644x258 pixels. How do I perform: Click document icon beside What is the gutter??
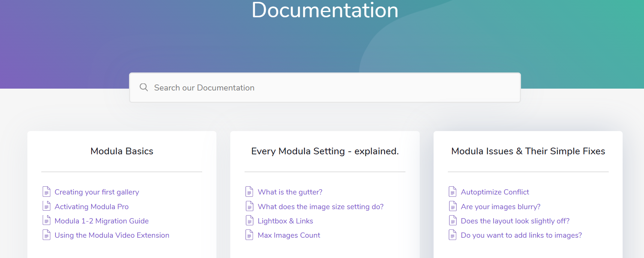[249, 192]
